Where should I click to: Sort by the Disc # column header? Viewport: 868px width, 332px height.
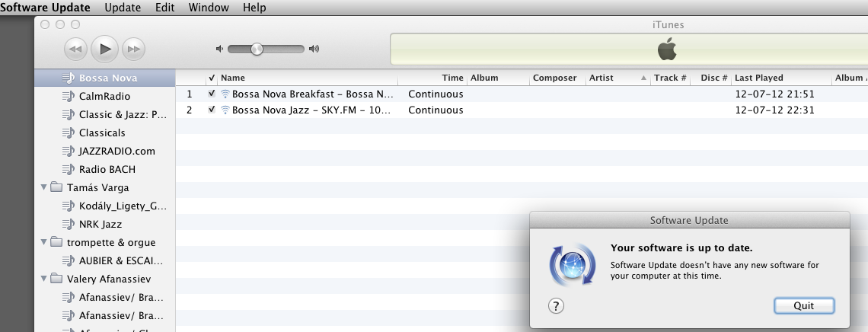click(x=710, y=78)
